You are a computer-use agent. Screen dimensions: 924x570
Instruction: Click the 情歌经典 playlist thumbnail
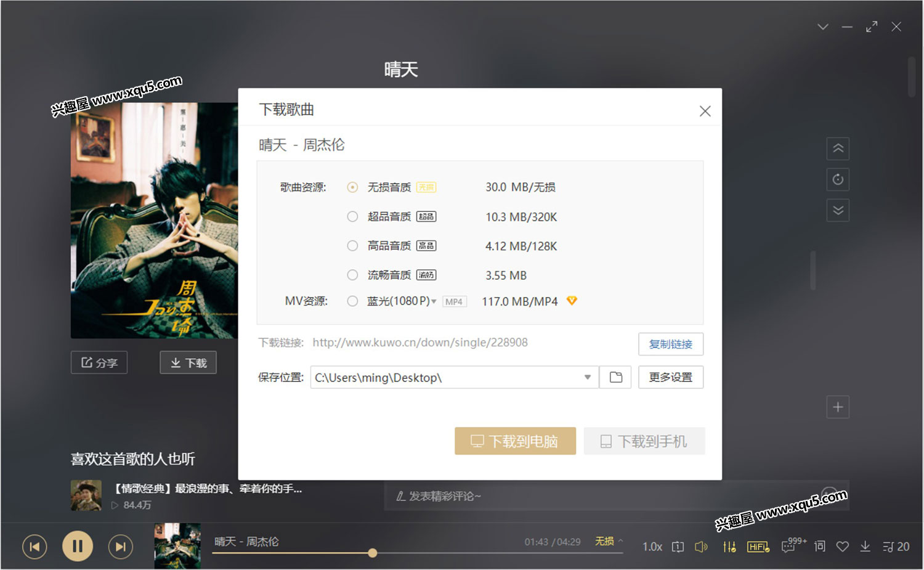(x=86, y=495)
